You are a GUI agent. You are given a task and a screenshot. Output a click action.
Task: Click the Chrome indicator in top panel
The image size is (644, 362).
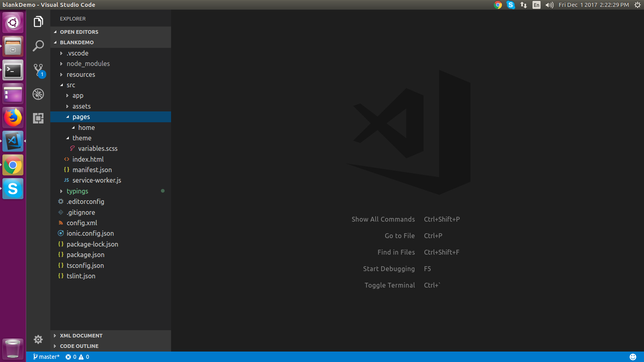(x=498, y=5)
